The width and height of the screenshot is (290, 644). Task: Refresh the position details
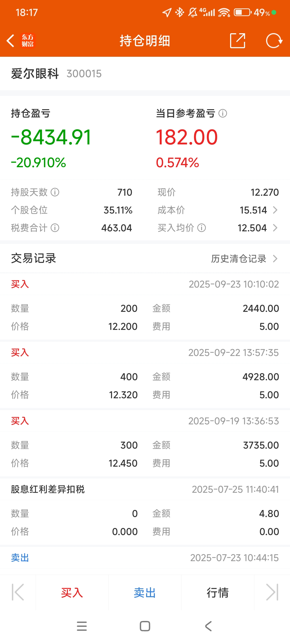click(274, 41)
